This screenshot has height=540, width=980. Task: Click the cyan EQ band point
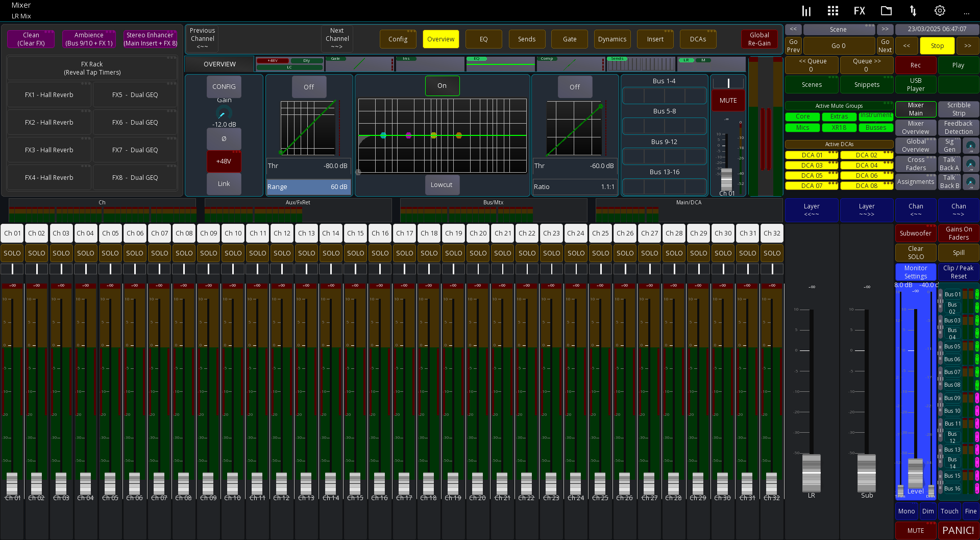383,135
